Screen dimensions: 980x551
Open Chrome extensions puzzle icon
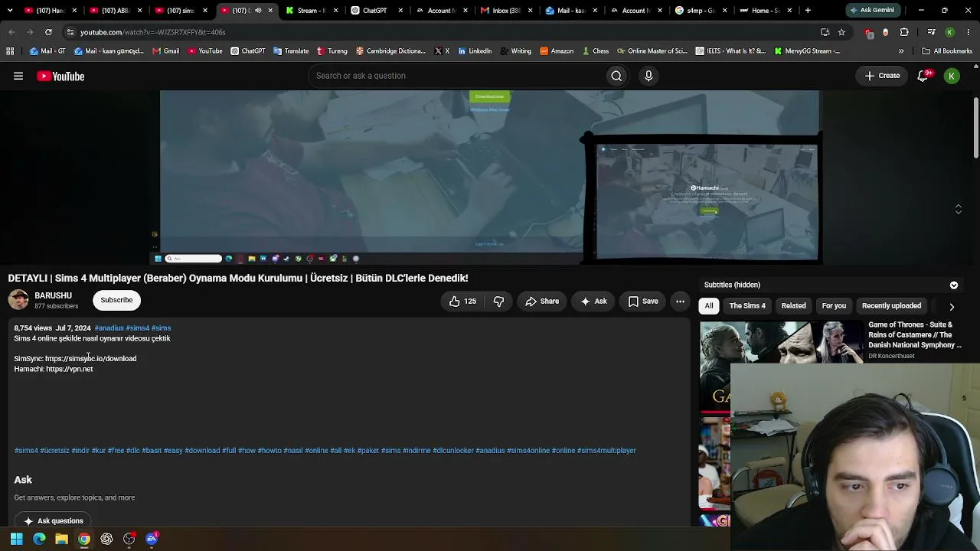(x=904, y=32)
